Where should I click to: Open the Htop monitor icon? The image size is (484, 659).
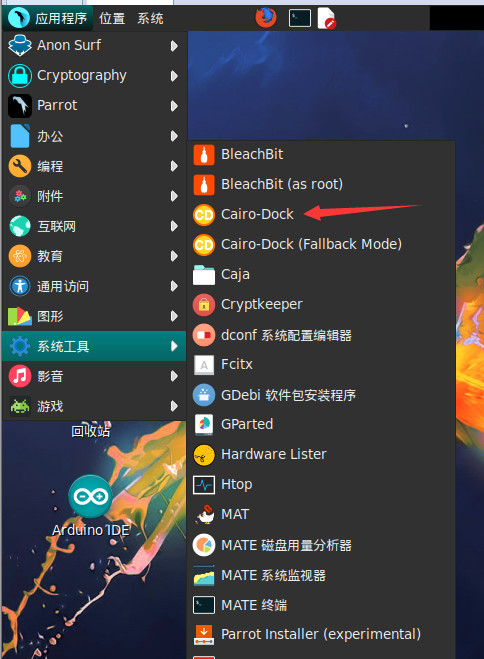point(204,485)
